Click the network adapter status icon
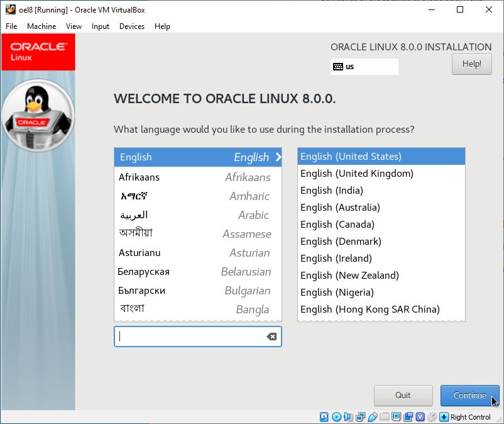The height and width of the screenshot is (424, 504). pyautogui.click(x=360, y=417)
